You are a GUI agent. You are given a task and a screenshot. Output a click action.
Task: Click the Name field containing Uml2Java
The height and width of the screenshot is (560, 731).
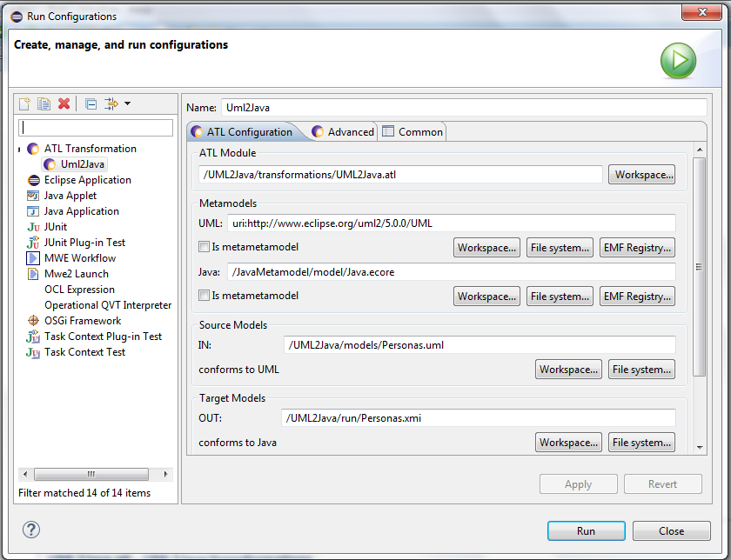[x=464, y=108]
